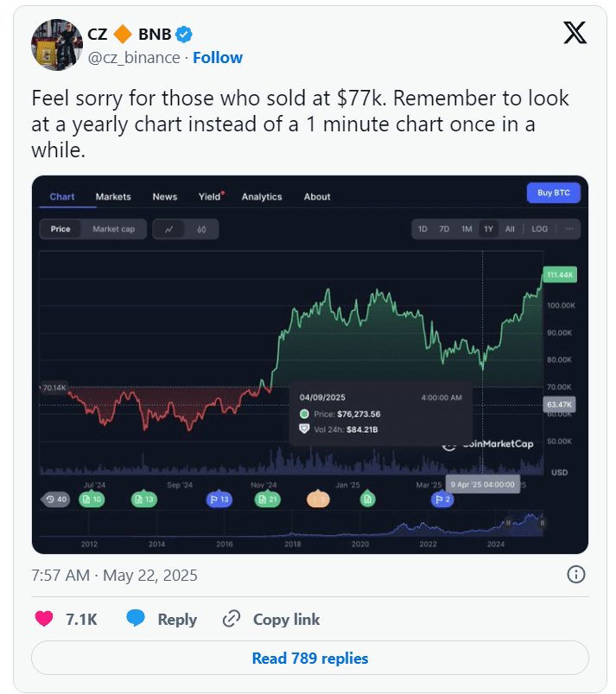
Task: Select the 1Y time range
Action: (x=488, y=229)
